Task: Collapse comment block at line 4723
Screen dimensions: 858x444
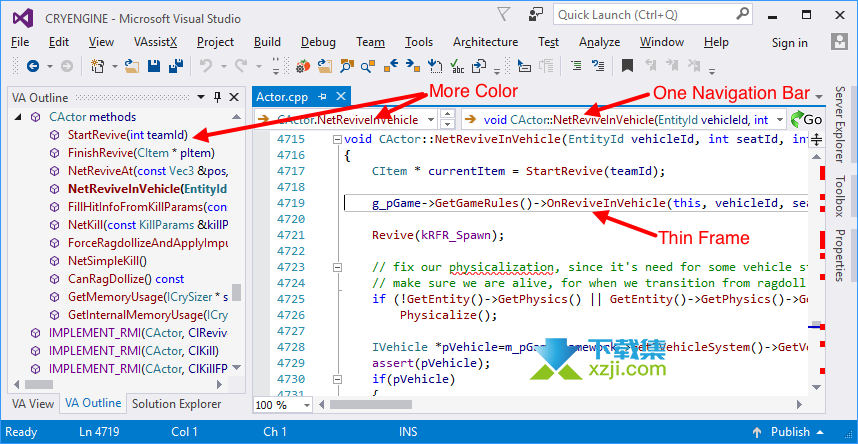Action: (x=338, y=267)
